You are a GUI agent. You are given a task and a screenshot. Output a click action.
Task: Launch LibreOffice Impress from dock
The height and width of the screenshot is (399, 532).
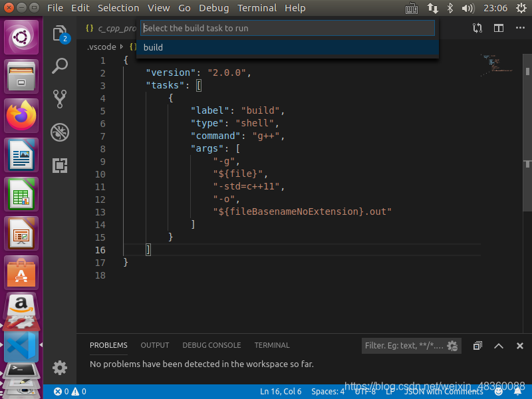[x=21, y=233]
